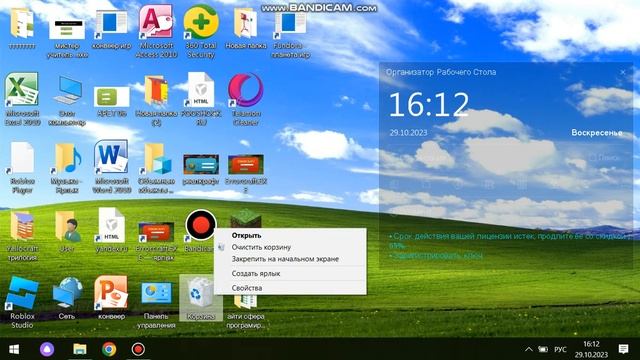The height and width of the screenshot is (360, 640).
Task: Click the underlined register key link
Action: coord(437,256)
